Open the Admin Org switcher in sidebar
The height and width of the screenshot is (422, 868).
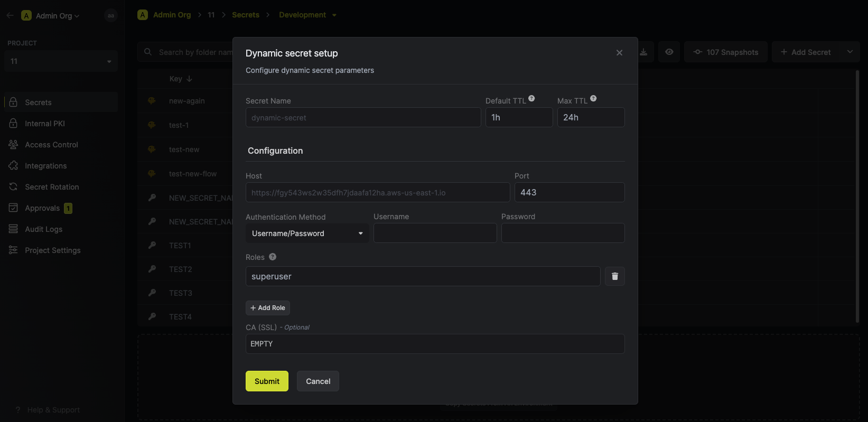click(x=50, y=16)
